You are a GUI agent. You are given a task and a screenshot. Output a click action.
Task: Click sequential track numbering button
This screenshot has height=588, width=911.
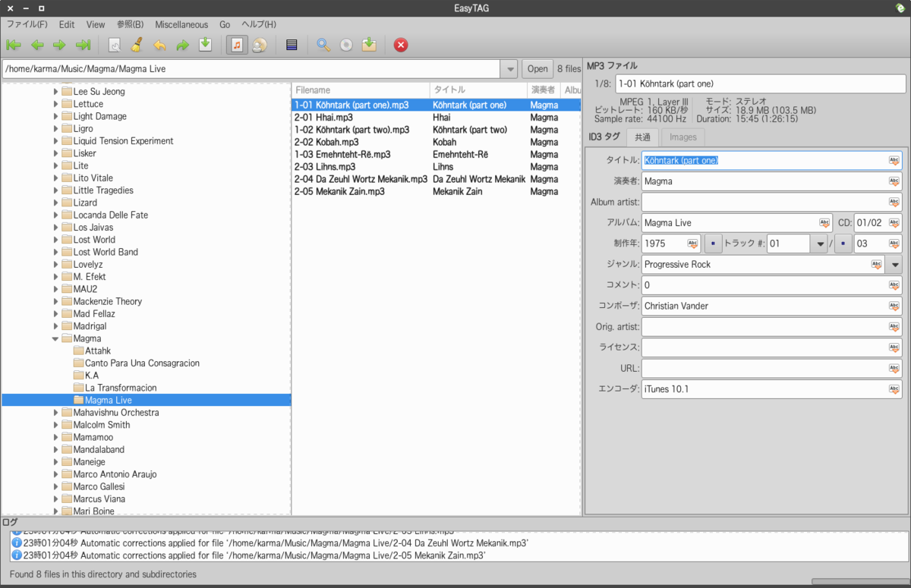(x=713, y=244)
